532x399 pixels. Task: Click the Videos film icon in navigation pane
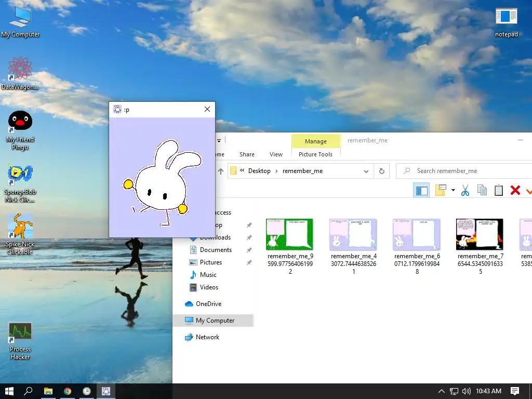pos(193,287)
